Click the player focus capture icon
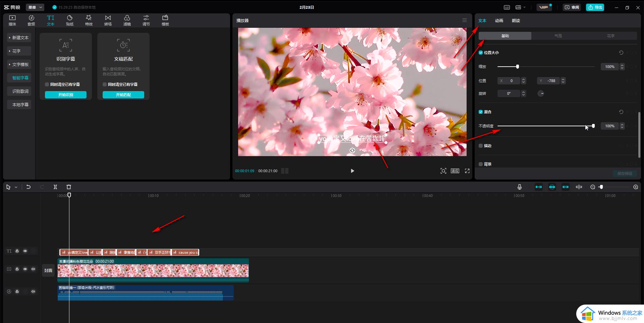This screenshot has width=644, height=323. pyautogui.click(x=443, y=171)
